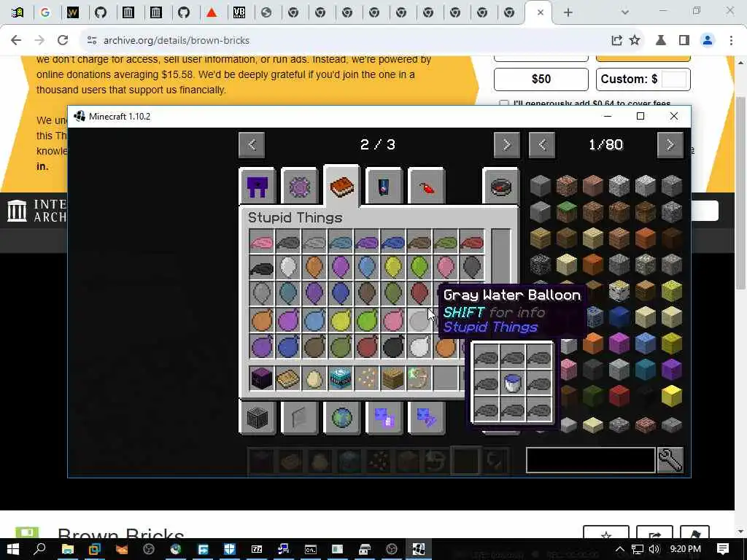Pick the highlighted gray water balloon
Image resolution: width=747 pixels, height=560 pixels.
click(x=419, y=319)
